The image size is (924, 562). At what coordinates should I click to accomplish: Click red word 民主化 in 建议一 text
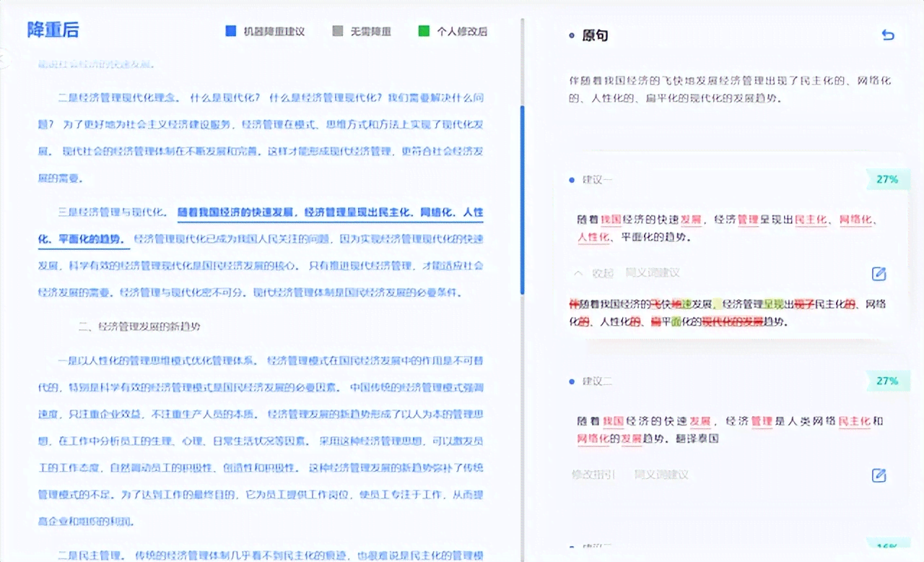811,220
